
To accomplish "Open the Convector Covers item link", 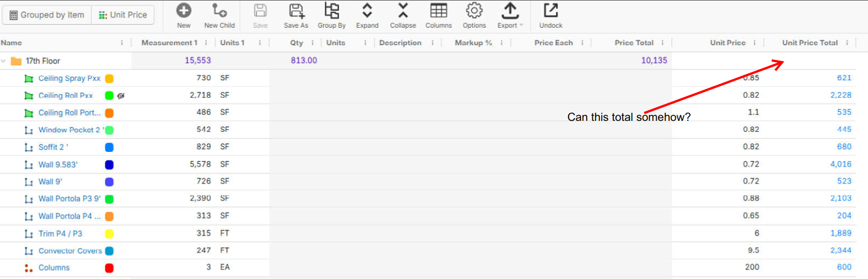I will point(70,251).
